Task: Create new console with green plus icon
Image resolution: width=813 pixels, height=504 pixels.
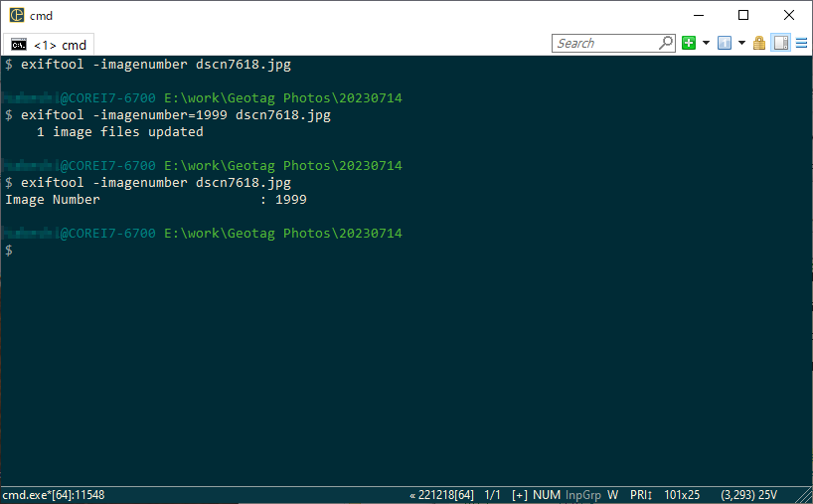Action: coord(689,43)
